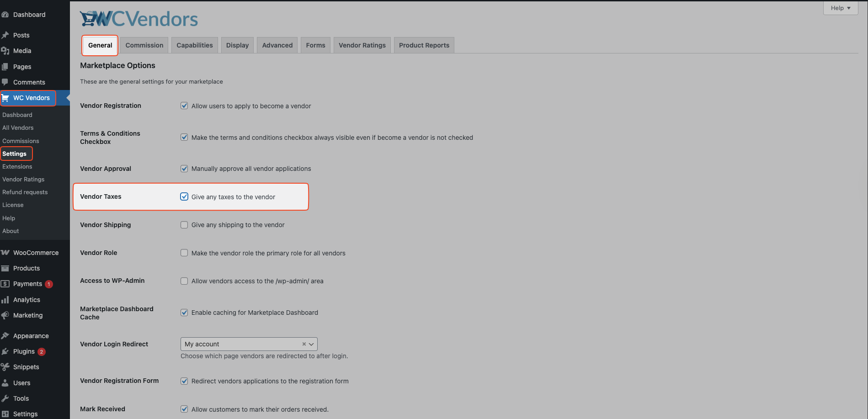Click the Analytics bar chart icon
The image size is (868, 419).
click(x=5, y=300)
